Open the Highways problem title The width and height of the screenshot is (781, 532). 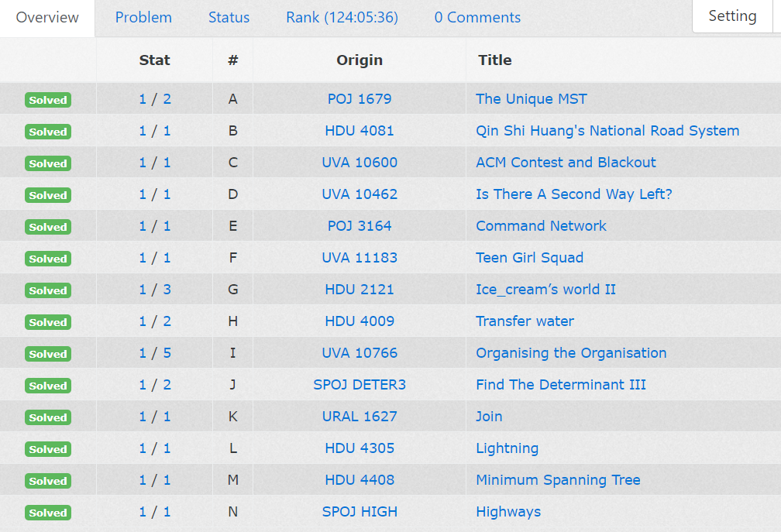[508, 512]
